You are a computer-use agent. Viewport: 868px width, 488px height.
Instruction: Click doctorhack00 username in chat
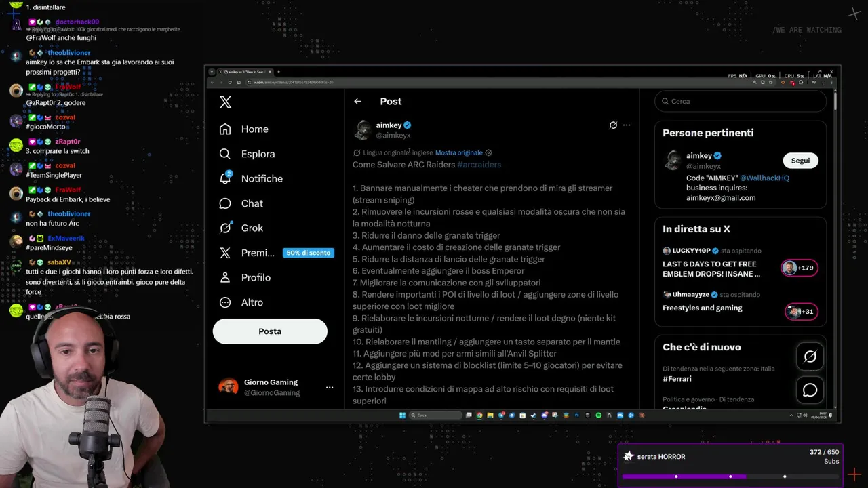[x=77, y=22]
